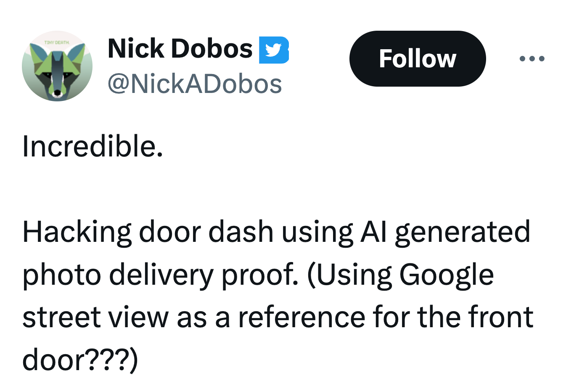Open the @NickADobos handle link
Viewport: 566px width, 392px height.
coord(195,84)
